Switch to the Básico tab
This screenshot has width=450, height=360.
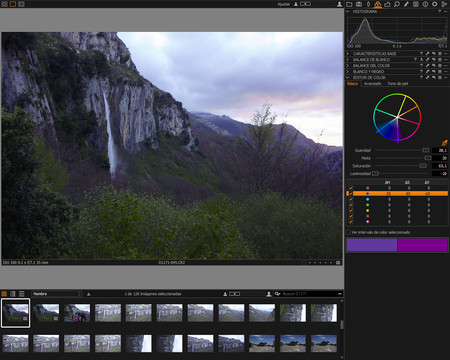pos(352,83)
